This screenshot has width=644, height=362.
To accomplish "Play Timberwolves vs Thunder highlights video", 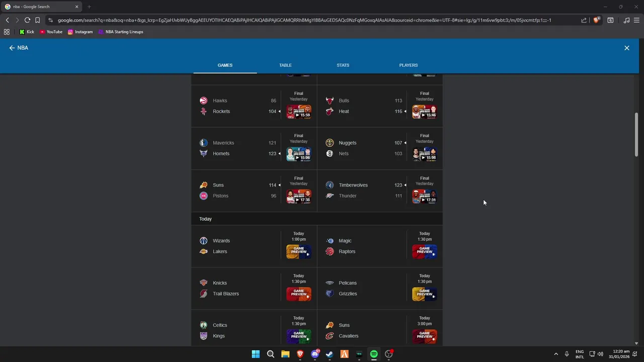I will tap(425, 196).
